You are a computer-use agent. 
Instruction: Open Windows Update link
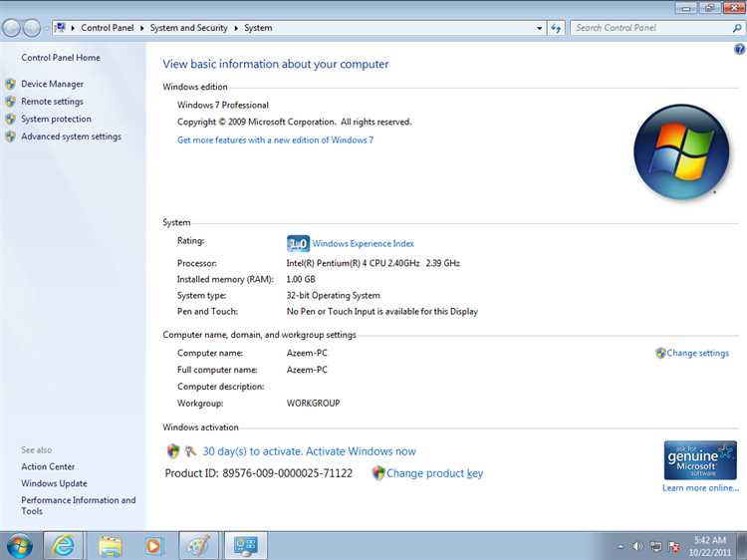[54, 483]
